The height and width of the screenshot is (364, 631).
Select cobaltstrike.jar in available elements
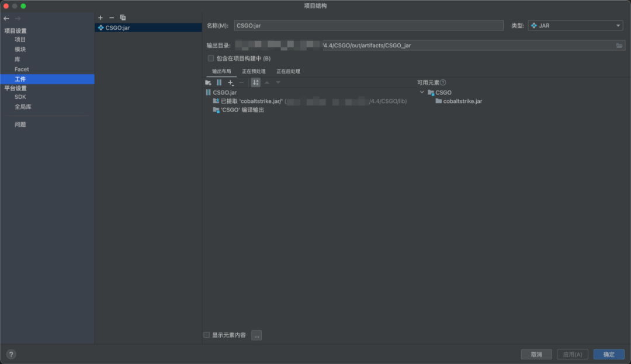coord(459,101)
